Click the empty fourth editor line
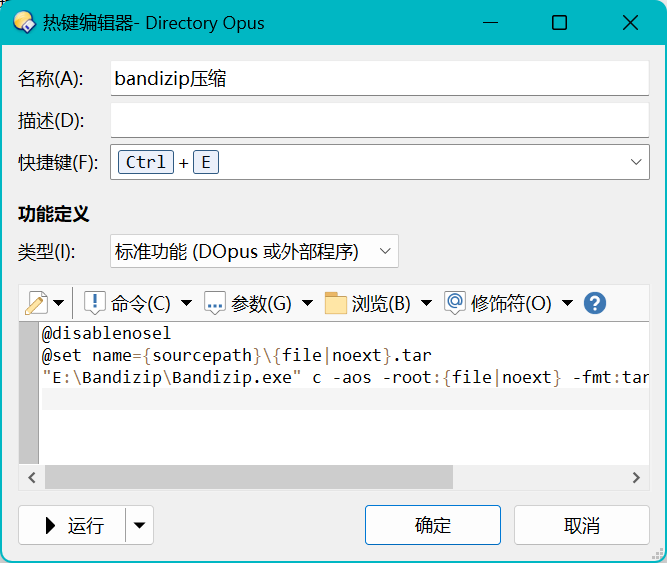This screenshot has width=667, height=563. (x=345, y=399)
